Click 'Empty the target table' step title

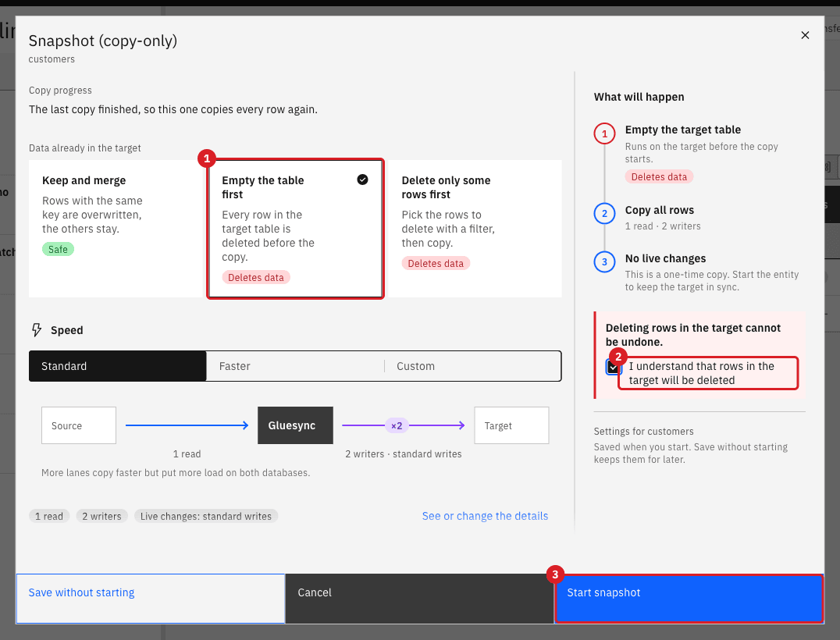[x=682, y=130]
